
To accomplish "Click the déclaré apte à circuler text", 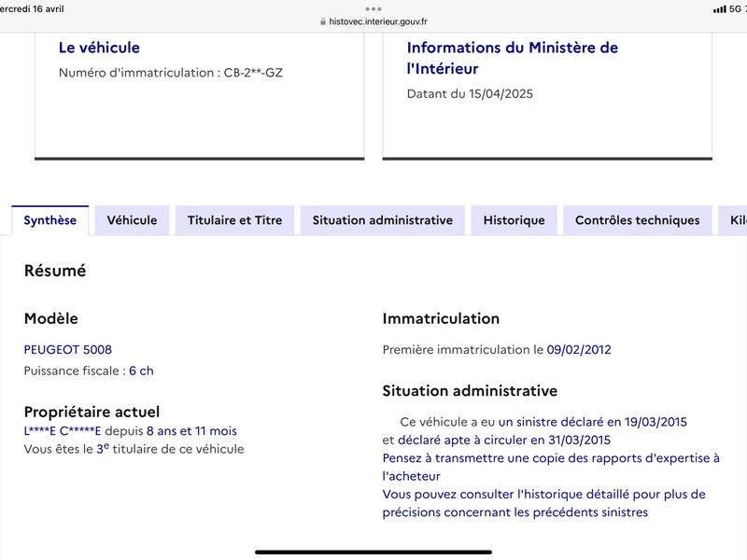I will (504, 440).
